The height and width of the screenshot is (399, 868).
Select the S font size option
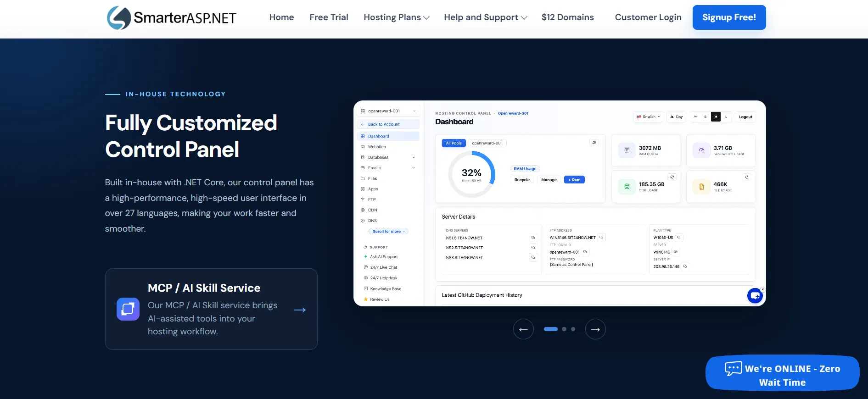705,116
